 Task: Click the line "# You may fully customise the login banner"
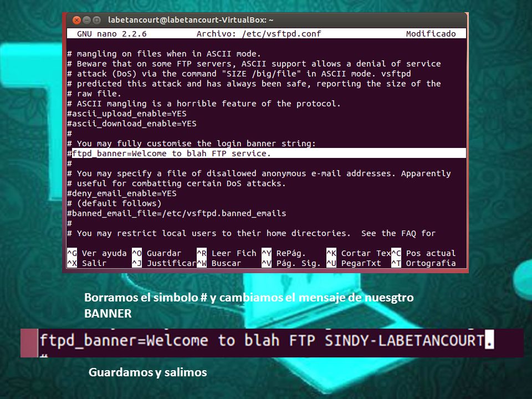coord(191,144)
